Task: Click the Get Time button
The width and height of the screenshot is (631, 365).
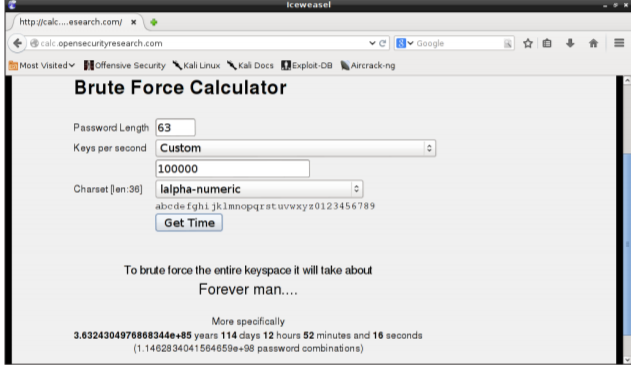Action: coord(189,223)
